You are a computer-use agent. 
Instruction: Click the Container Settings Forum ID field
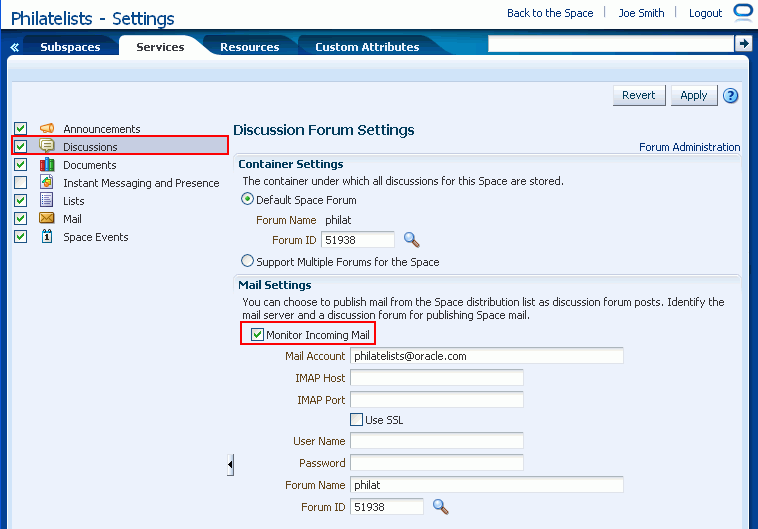click(358, 240)
